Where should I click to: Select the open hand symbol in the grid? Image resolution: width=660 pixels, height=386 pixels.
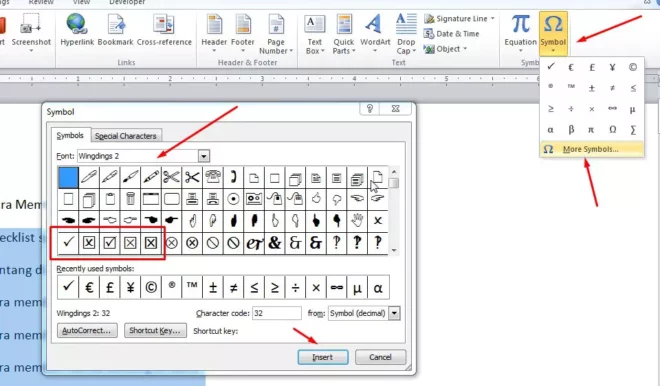pos(357,220)
